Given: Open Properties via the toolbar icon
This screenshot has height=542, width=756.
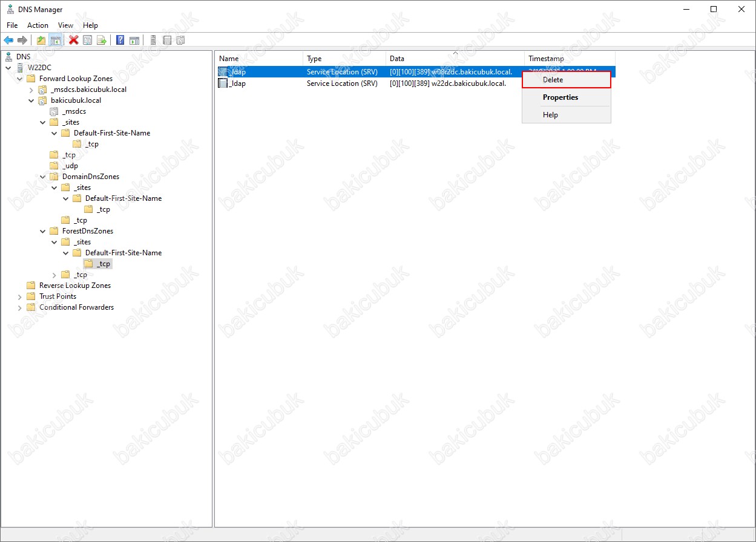Looking at the screenshot, I should (88, 41).
